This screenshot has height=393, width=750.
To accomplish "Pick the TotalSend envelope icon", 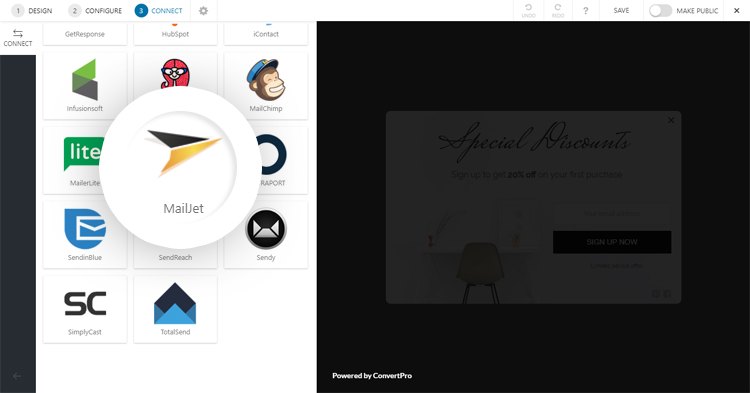I will click(175, 303).
